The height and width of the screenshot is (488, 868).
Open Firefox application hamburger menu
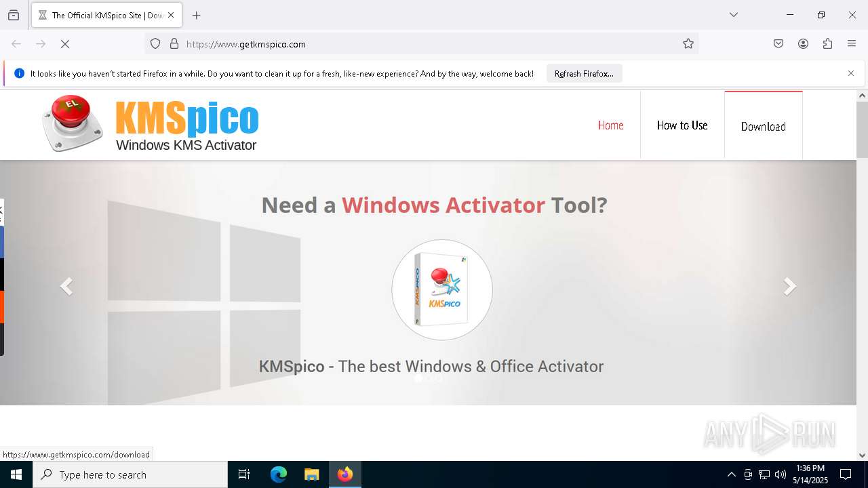click(852, 43)
